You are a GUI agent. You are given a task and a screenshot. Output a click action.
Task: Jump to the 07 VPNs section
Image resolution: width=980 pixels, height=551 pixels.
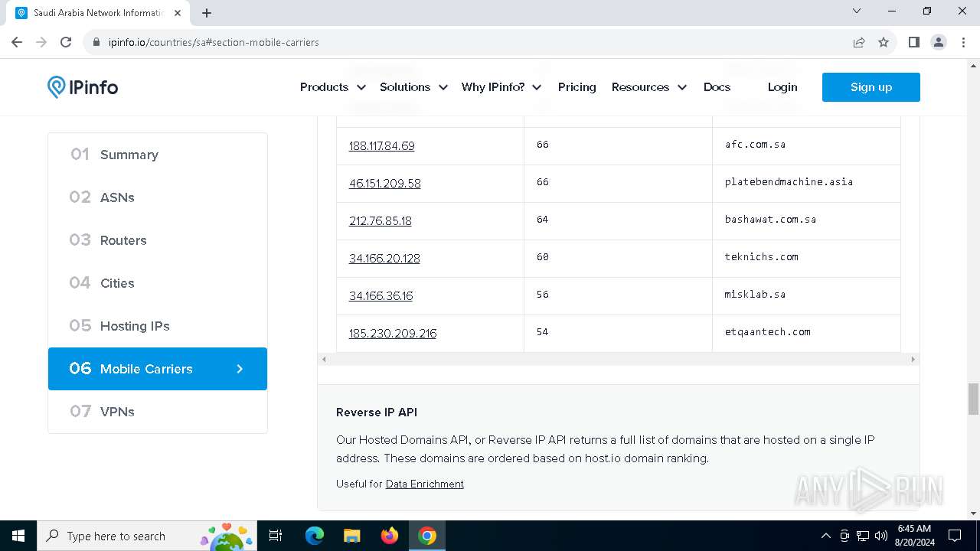click(158, 412)
